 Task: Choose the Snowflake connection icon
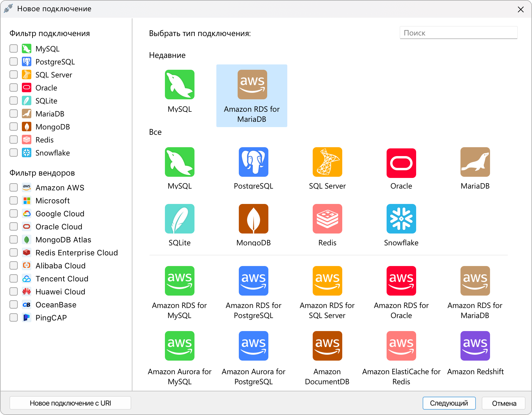point(401,219)
